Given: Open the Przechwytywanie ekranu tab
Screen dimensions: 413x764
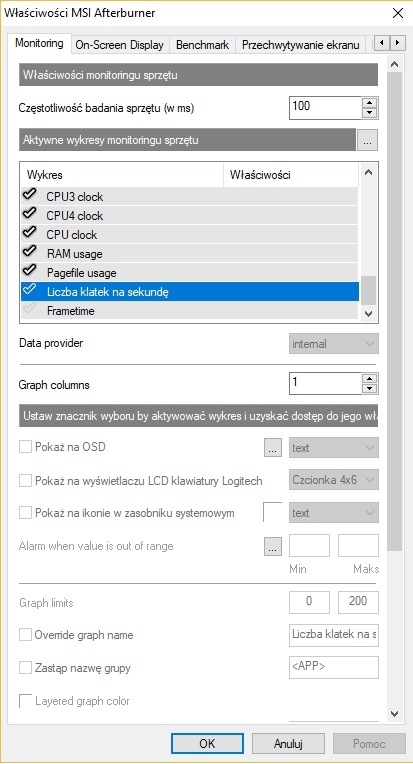Looking at the screenshot, I should (x=302, y=45).
